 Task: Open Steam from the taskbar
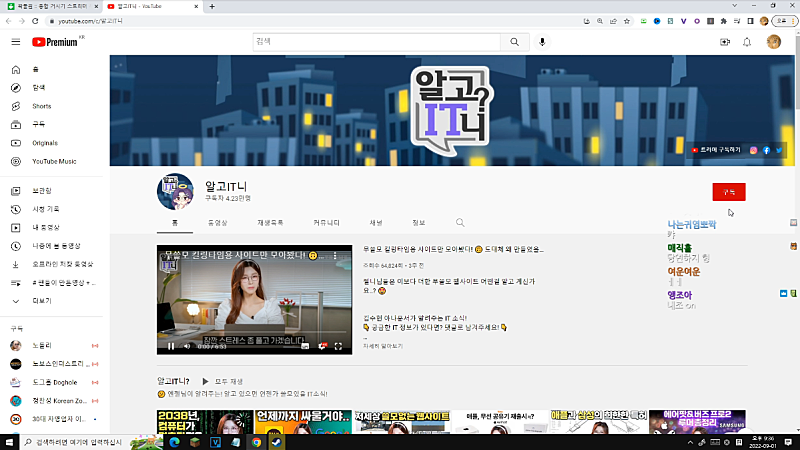(x=276, y=442)
